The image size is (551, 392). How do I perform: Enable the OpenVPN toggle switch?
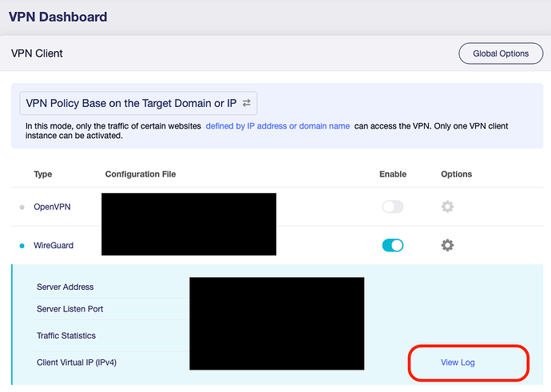(x=393, y=207)
